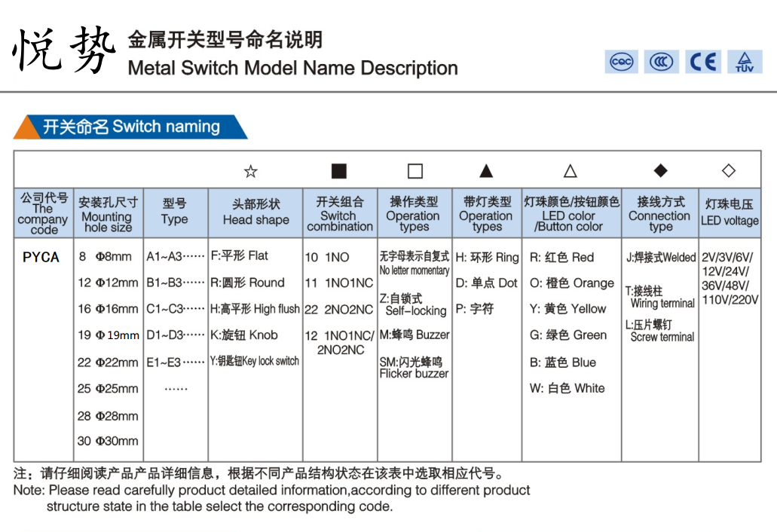Viewport: 777px width, 532px height.
Task: Click type entry 'A1~A3'
Action: point(176,257)
